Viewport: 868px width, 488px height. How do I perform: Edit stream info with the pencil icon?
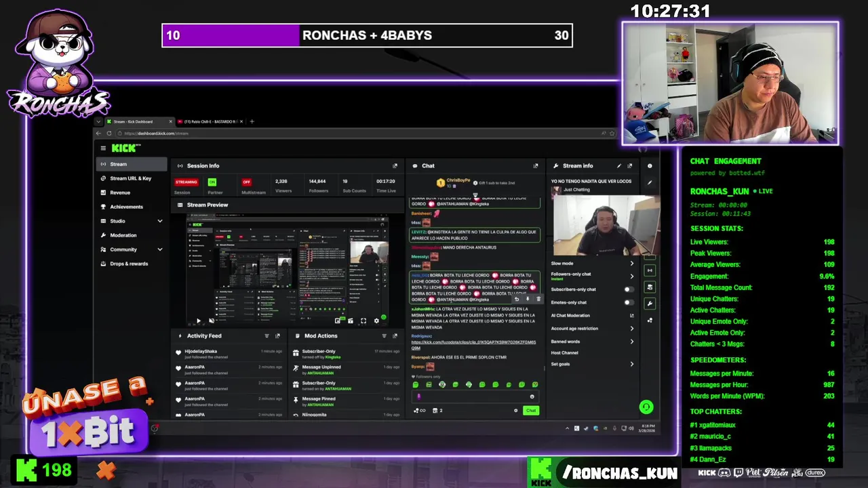pos(618,165)
